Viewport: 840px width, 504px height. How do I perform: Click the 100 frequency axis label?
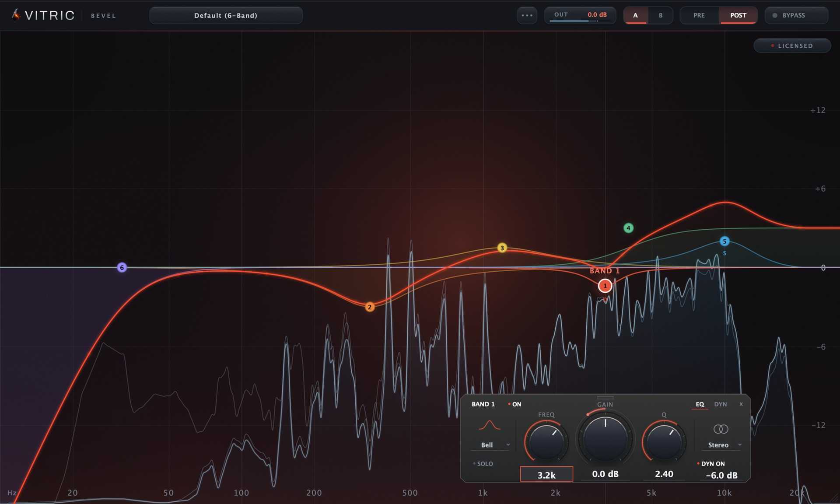coord(241,493)
